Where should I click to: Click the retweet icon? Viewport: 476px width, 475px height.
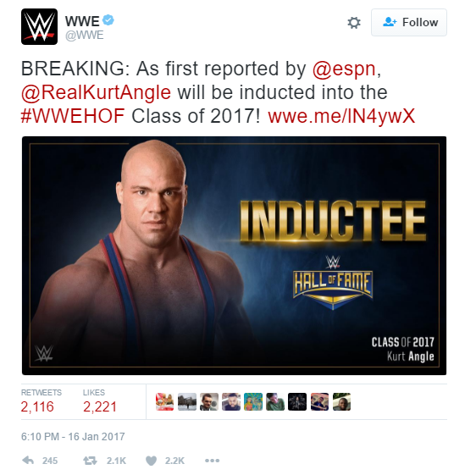click(90, 461)
